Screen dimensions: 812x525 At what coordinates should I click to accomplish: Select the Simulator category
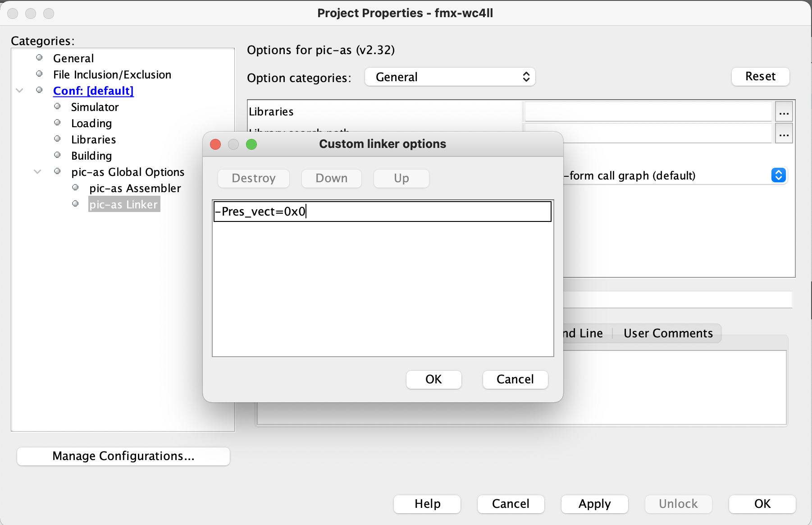(x=95, y=107)
